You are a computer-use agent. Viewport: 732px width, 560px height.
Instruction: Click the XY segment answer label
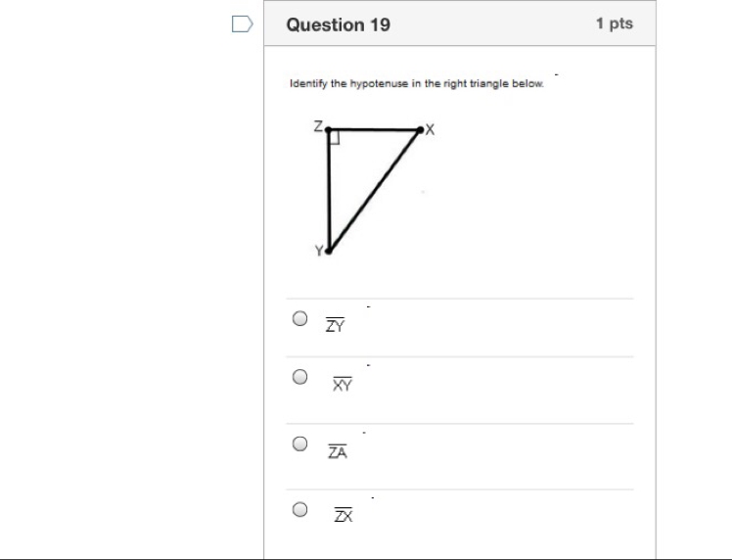click(343, 384)
